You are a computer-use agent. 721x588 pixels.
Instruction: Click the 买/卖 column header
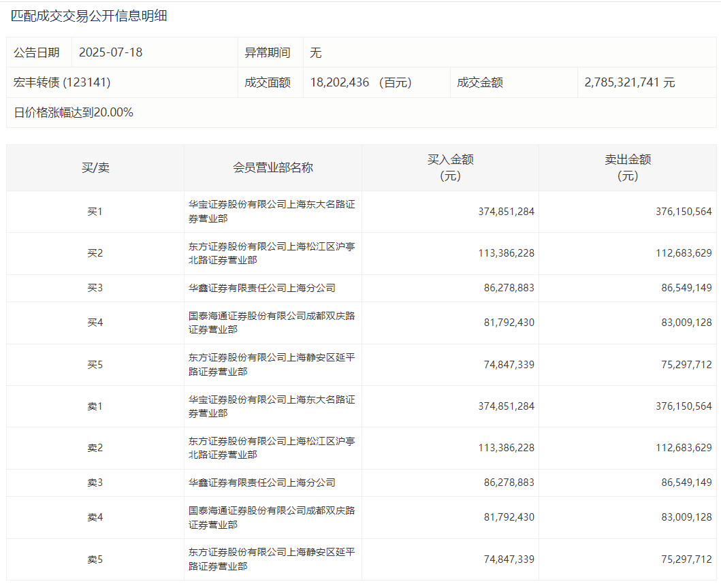[x=95, y=167]
